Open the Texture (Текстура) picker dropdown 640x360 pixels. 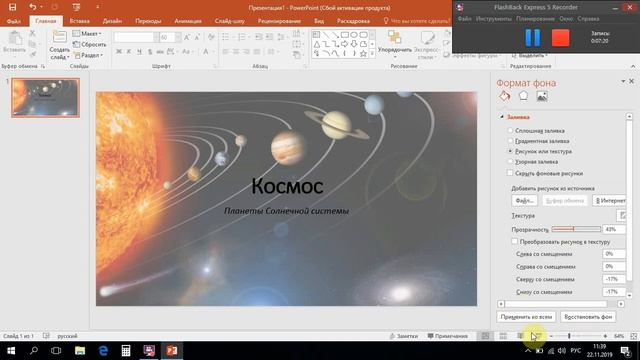tap(621, 216)
